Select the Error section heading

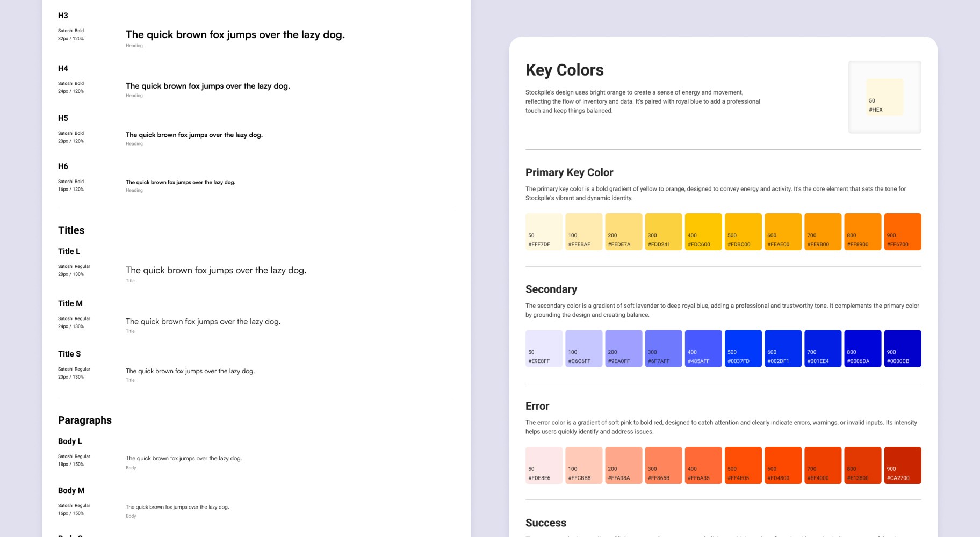[537, 406]
